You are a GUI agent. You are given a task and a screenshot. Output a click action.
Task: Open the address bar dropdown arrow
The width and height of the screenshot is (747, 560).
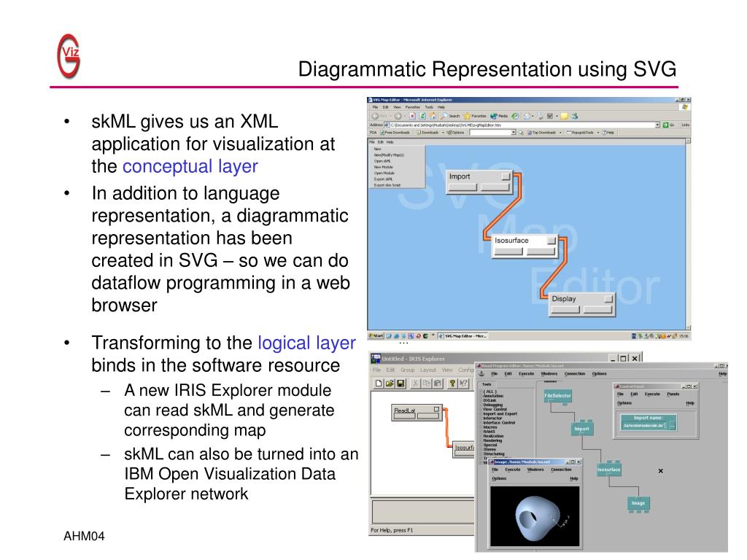coord(657,125)
